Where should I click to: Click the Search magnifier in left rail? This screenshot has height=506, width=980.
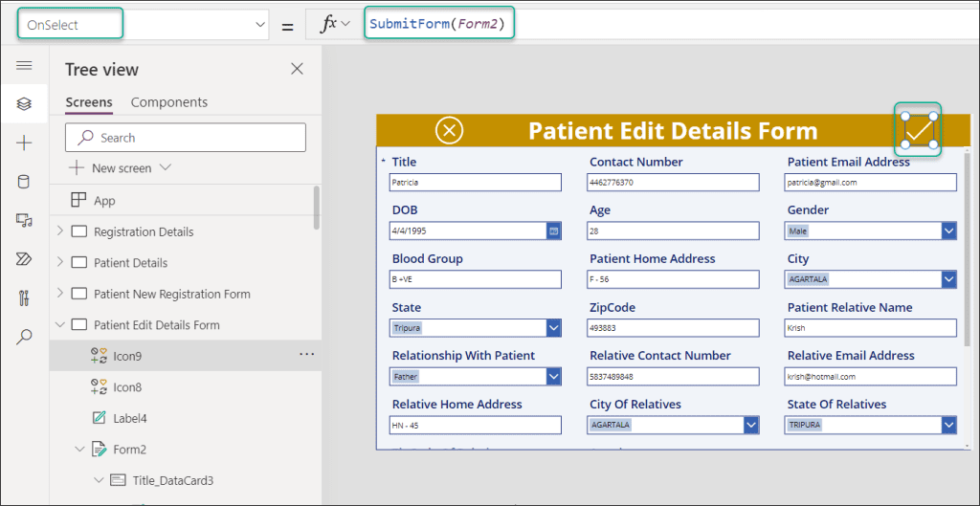coord(24,337)
